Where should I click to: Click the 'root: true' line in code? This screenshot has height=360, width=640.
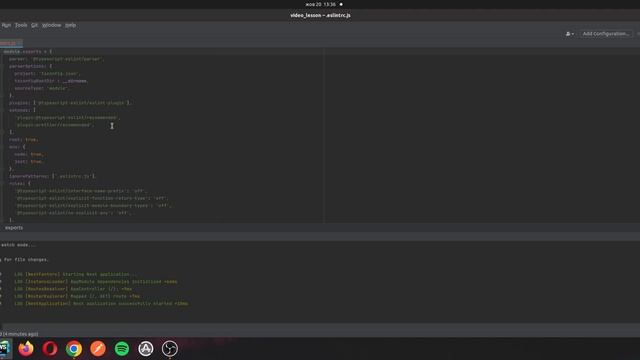24,140
